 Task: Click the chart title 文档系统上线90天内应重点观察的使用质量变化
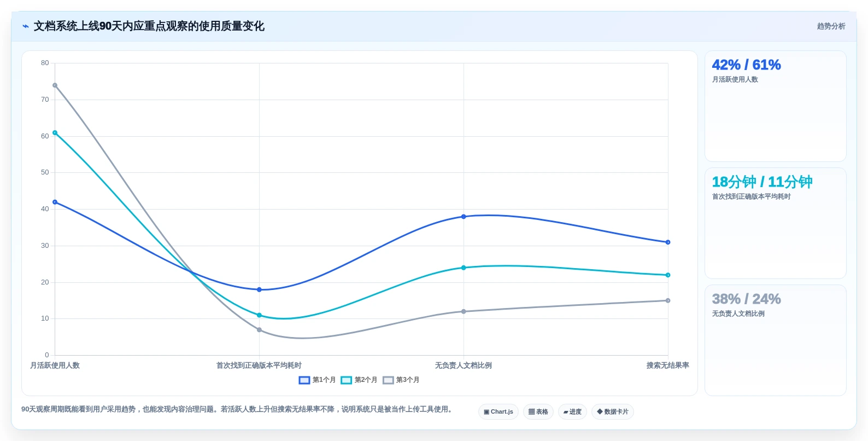tap(149, 26)
